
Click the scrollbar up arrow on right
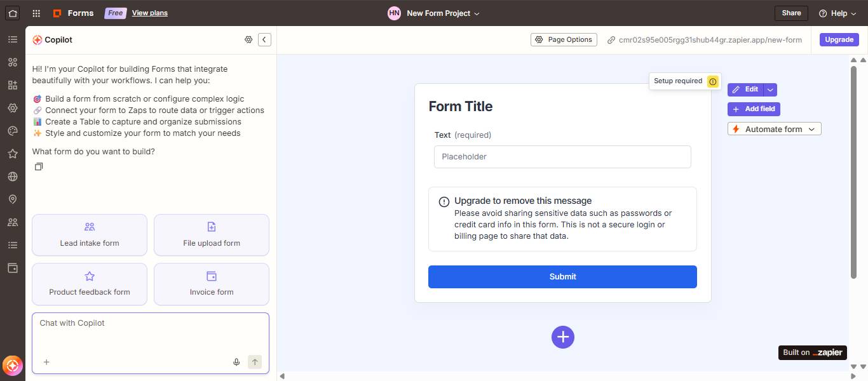click(853, 60)
